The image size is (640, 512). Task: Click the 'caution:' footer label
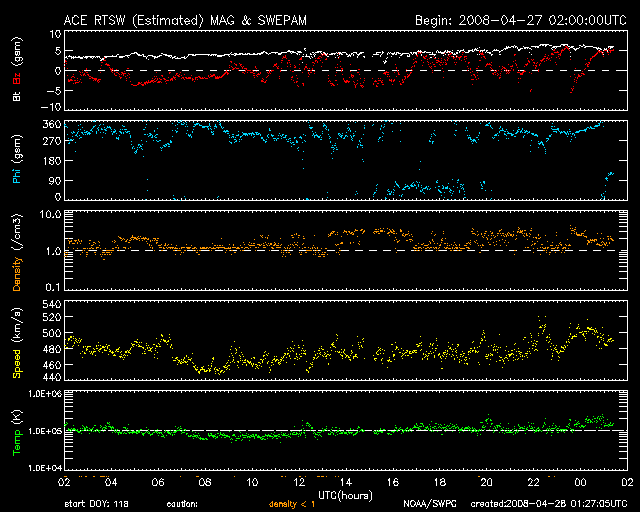pos(182,504)
